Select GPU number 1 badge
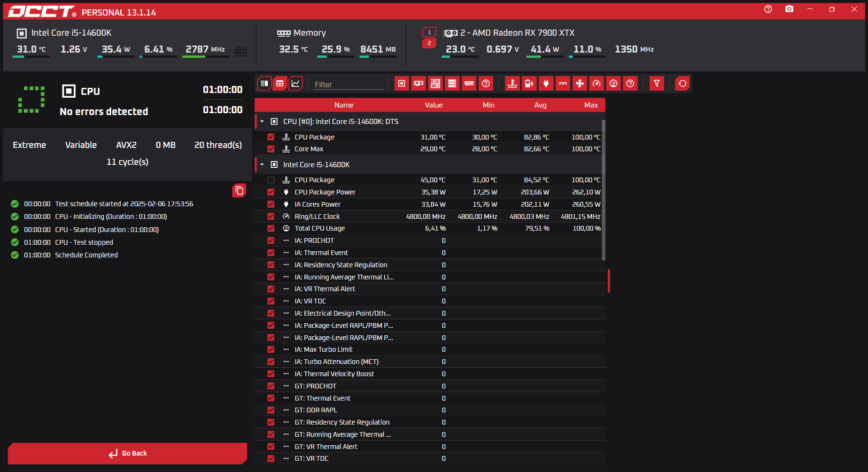The width and height of the screenshot is (868, 472). click(x=429, y=32)
